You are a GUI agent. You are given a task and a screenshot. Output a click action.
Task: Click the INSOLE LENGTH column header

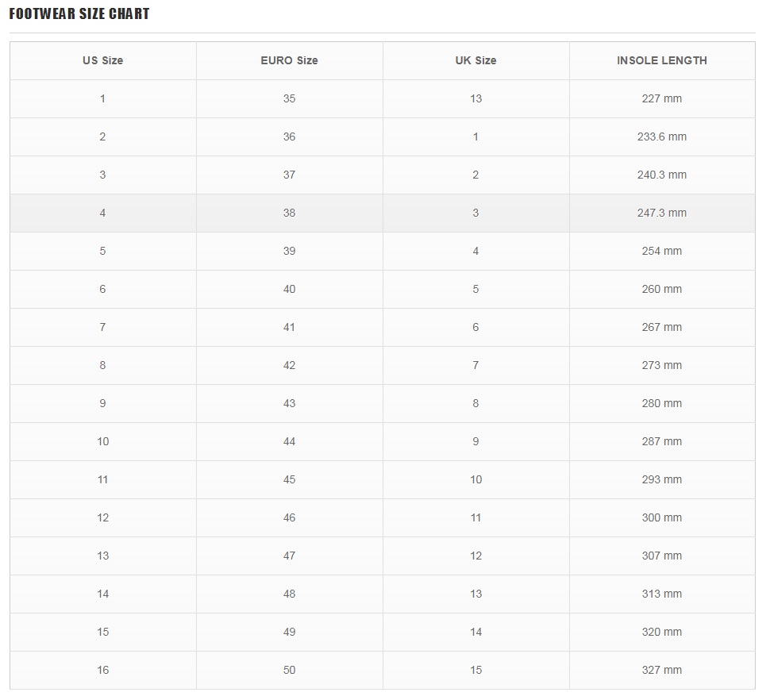[x=663, y=60]
